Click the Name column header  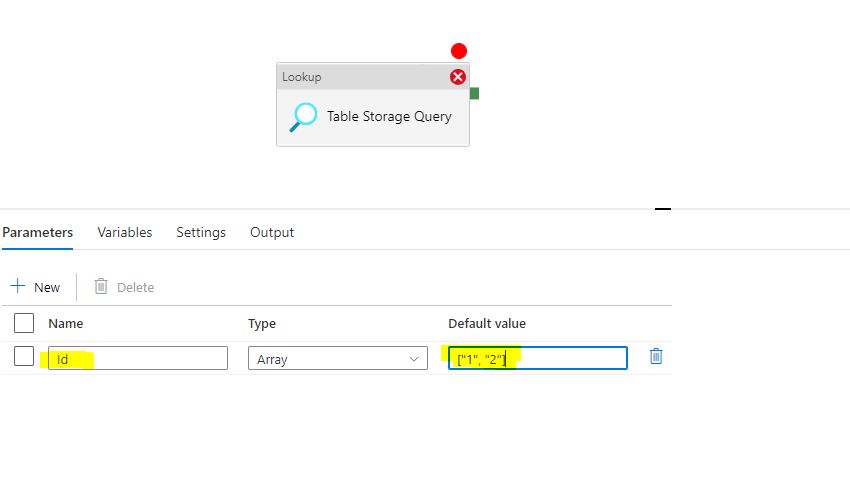pyautogui.click(x=66, y=324)
